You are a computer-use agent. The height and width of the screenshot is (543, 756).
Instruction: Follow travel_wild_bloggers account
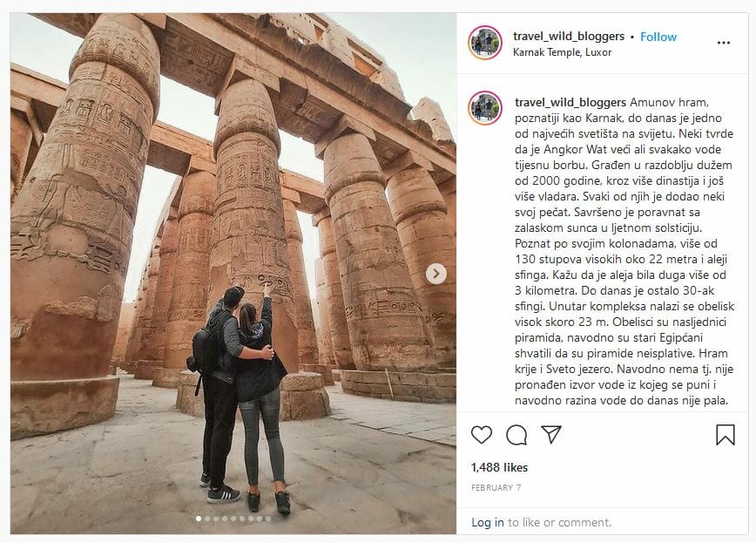pos(658,37)
